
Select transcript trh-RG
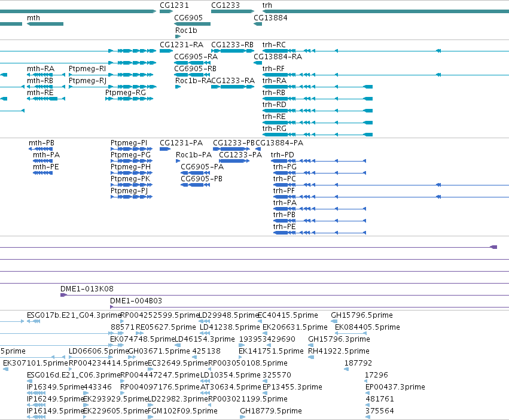[318, 135]
